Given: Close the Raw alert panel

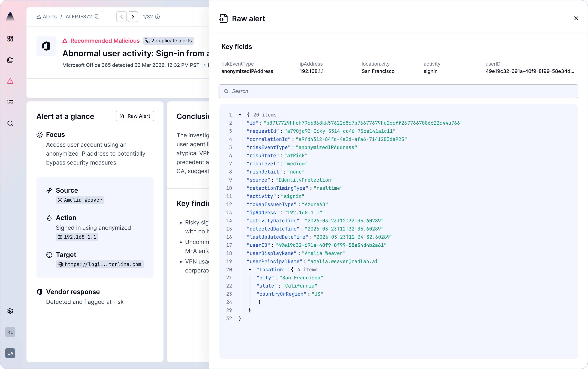Looking at the screenshot, I should [x=576, y=19].
